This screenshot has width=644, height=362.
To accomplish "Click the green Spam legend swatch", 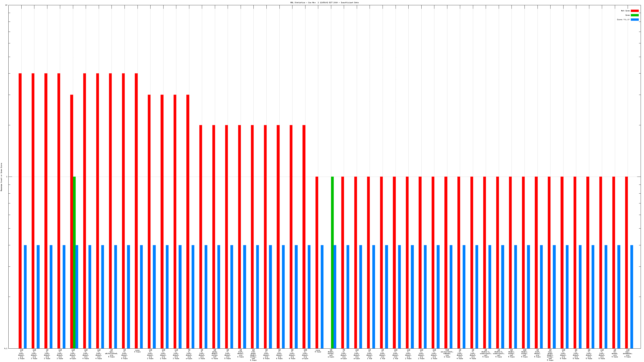I will pyautogui.click(x=635, y=15).
